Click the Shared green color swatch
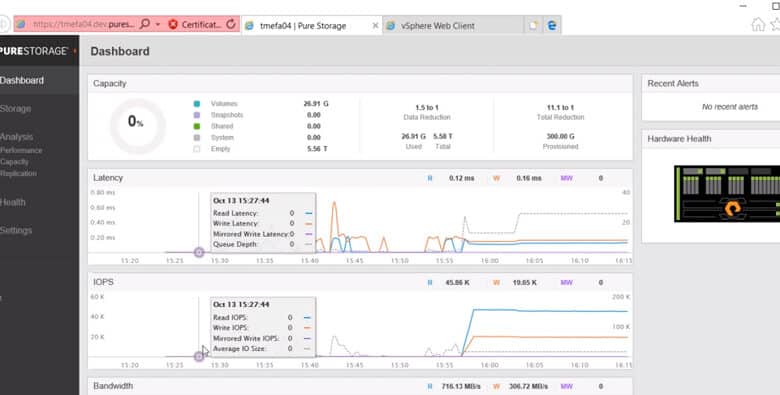This screenshot has width=780, height=395. (196, 126)
